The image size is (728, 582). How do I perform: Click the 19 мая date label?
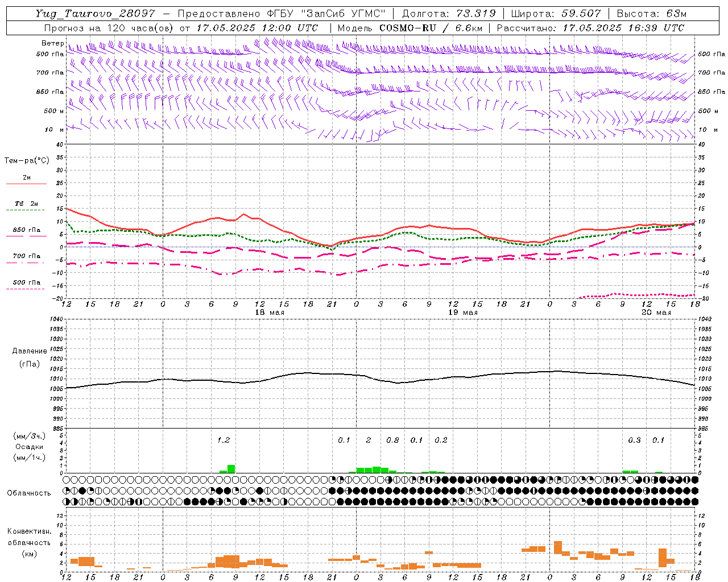pos(463,313)
